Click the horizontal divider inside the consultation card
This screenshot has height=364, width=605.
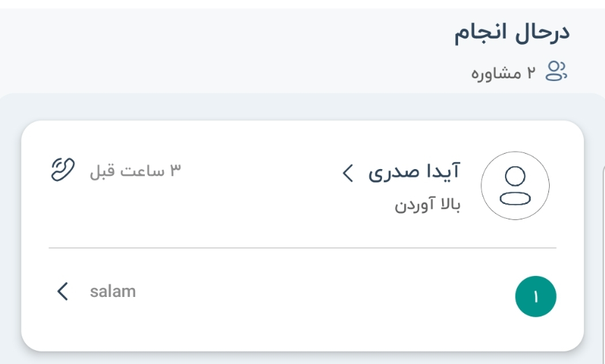click(x=302, y=248)
